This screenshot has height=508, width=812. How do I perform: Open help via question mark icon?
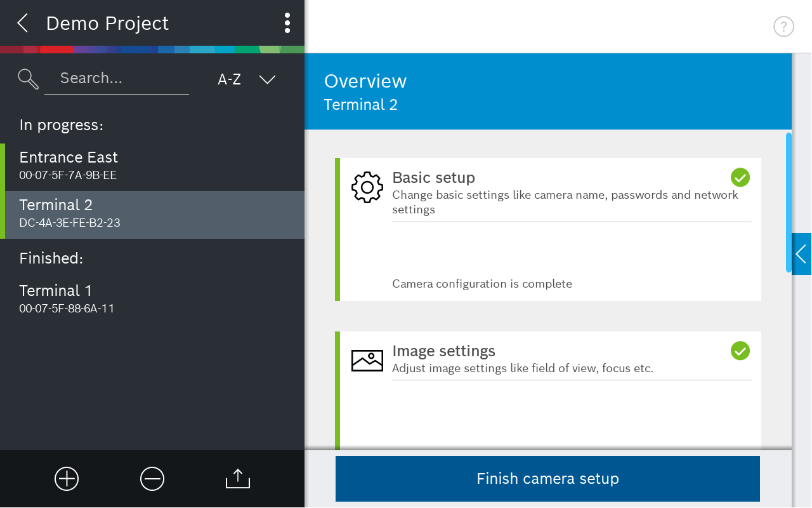[783, 27]
